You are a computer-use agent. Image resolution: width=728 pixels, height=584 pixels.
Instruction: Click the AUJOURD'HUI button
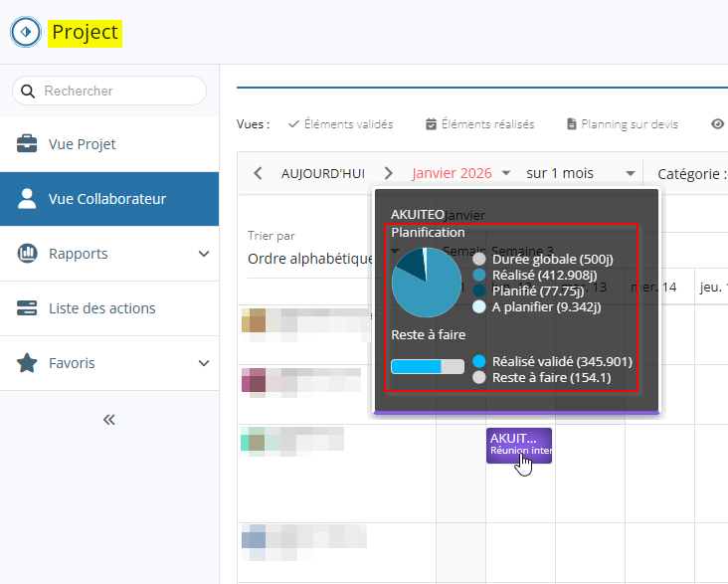coord(323,173)
